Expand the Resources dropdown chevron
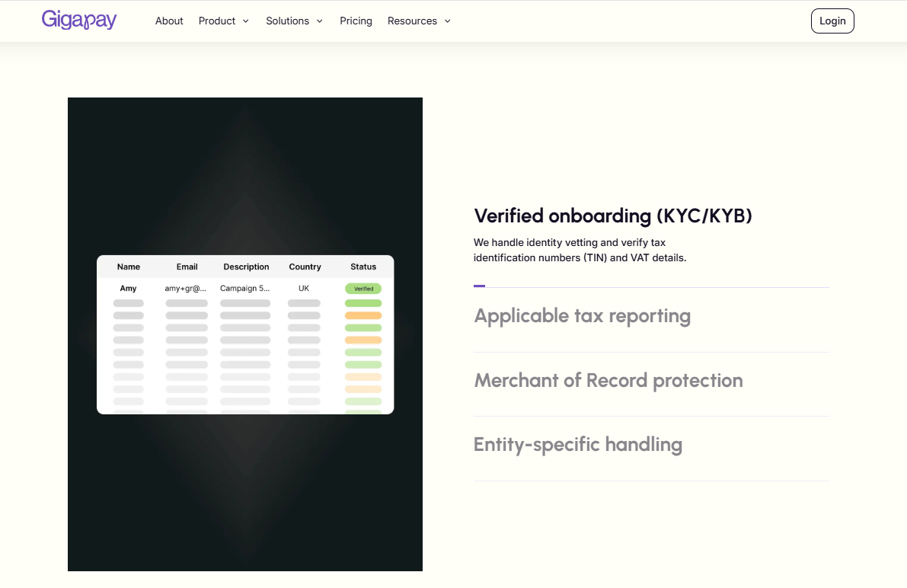This screenshot has width=907, height=588. tap(447, 21)
